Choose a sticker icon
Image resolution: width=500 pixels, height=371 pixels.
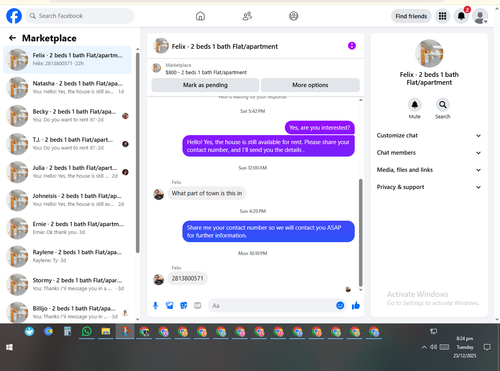click(184, 305)
